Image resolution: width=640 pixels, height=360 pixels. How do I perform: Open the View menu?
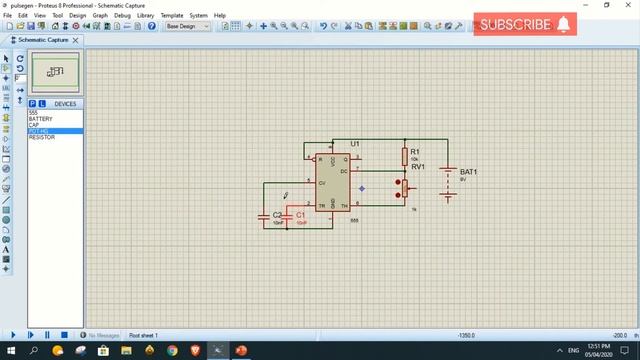(x=40, y=16)
